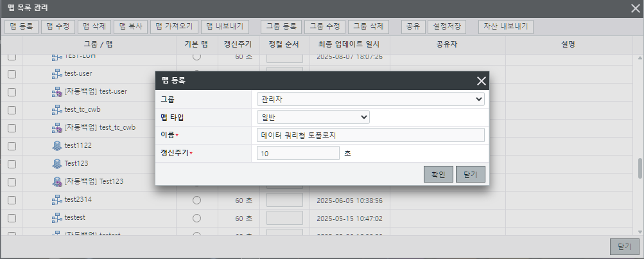Screen dimensions: 644x259
Task: Click the auto-backup Test123 map icon
Action: pyautogui.click(x=57, y=181)
